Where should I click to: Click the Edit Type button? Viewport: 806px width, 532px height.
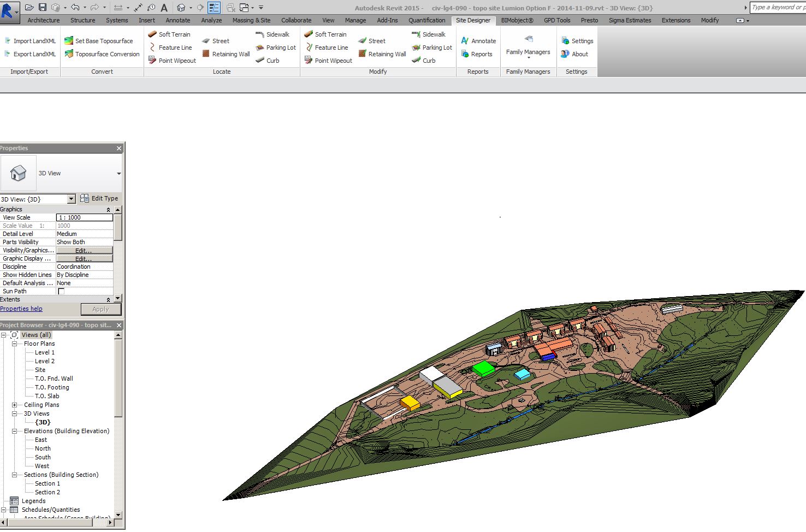tap(99, 198)
